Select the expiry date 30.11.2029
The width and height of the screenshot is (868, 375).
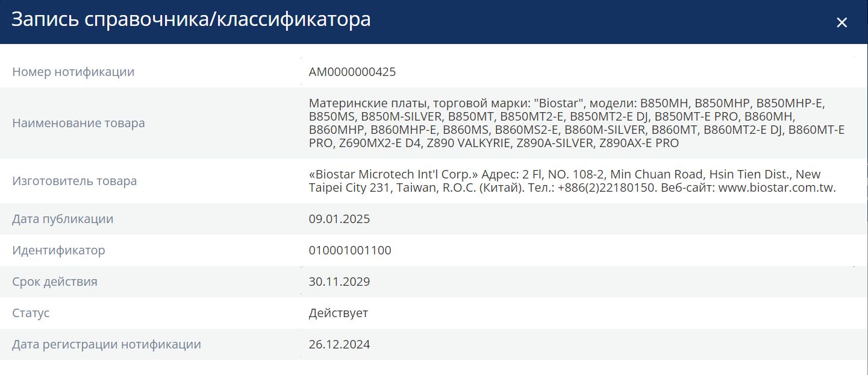[x=339, y=282]
